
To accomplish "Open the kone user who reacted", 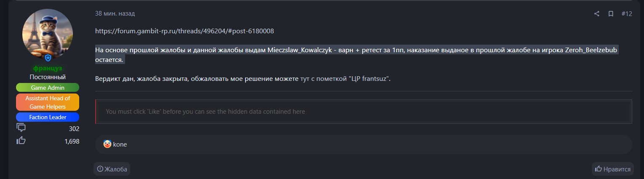I will pyautogui.click(x=120, y=144).
